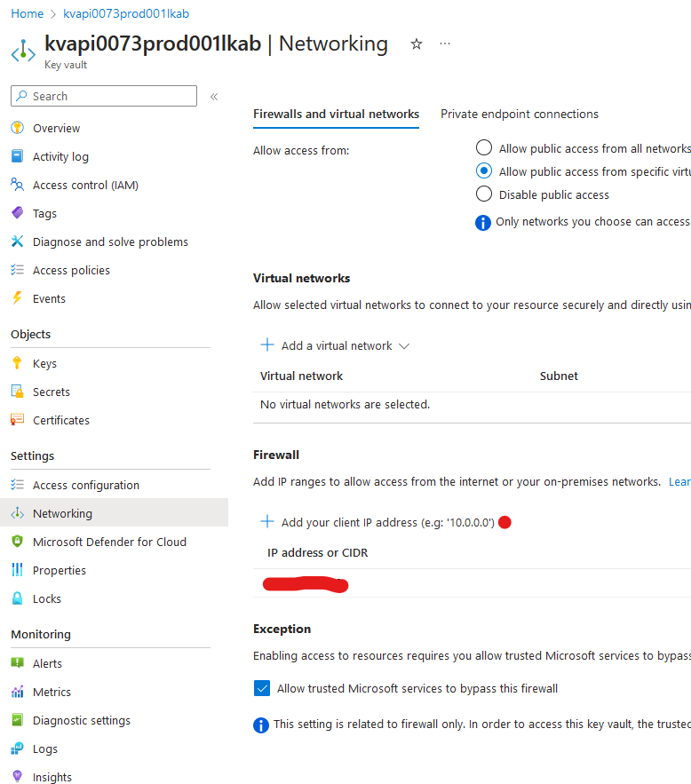This screenshot has height=784, width=691.
Task: Click the Metrics chart icon
Action: (x=18, y=692)
